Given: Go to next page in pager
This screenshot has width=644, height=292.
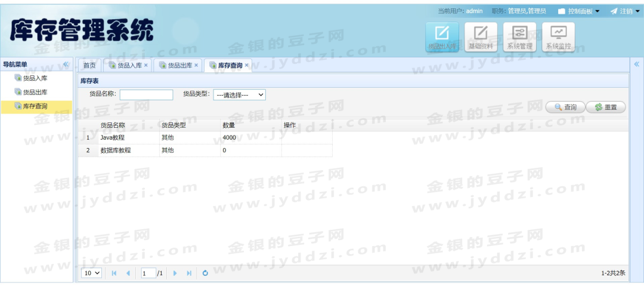Looking at the screenshot, I should [175, 273].
